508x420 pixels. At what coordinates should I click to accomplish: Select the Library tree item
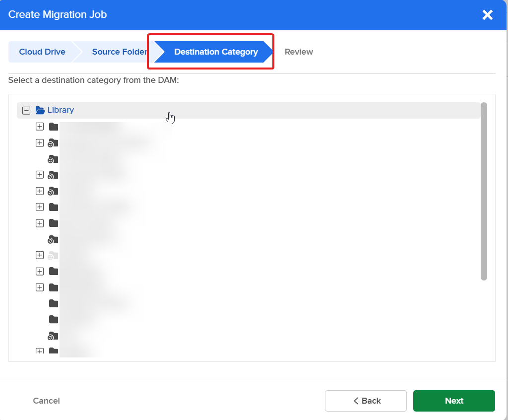coord(61,110)
